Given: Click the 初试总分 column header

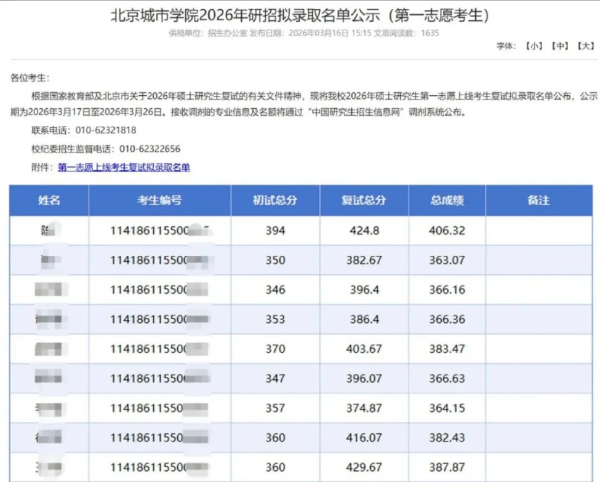Looking at the screenshot, I should click(x=276, y=201).
